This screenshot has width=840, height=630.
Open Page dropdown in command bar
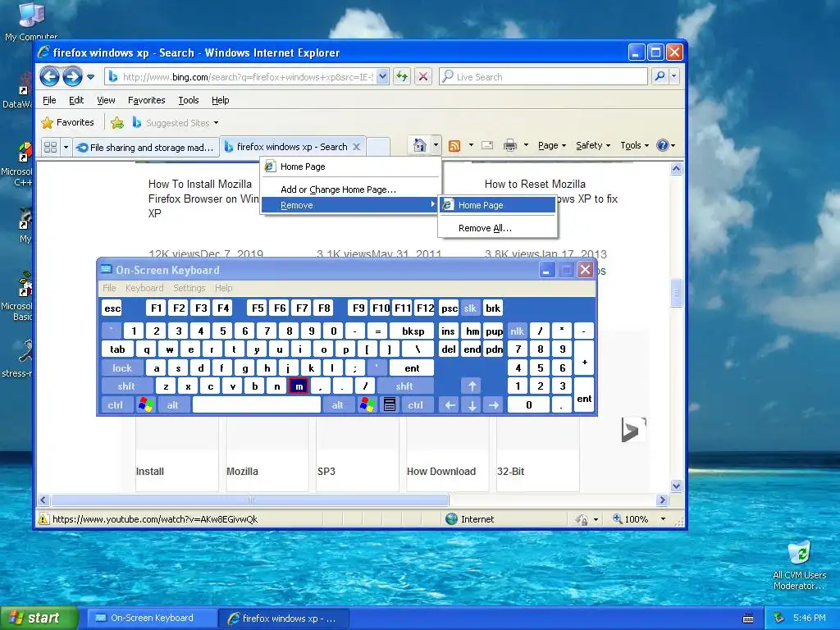[552, 145]
